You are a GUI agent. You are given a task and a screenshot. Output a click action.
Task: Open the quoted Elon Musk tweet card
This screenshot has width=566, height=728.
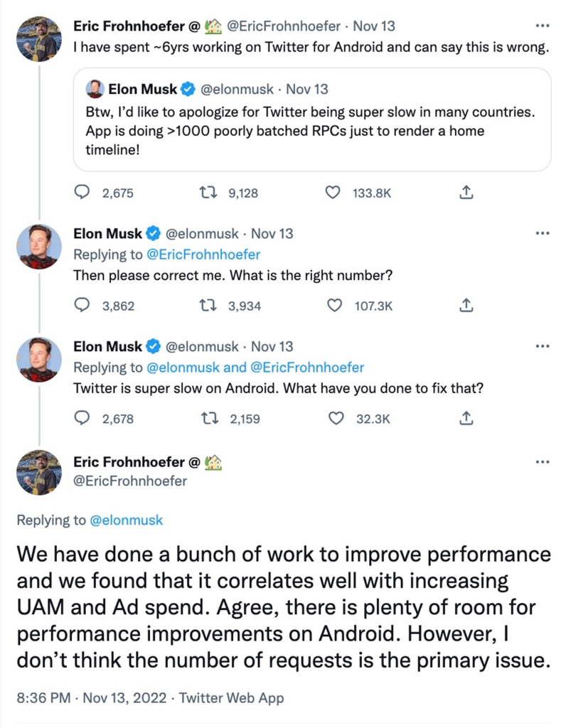click(311, 119)
